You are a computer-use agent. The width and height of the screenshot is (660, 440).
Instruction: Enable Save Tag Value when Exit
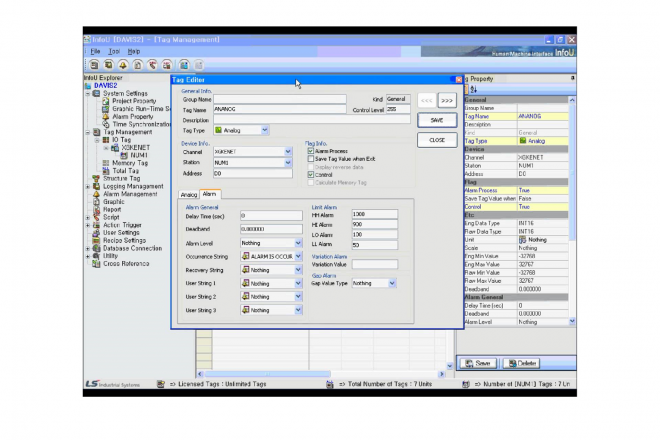coord(310,159)
